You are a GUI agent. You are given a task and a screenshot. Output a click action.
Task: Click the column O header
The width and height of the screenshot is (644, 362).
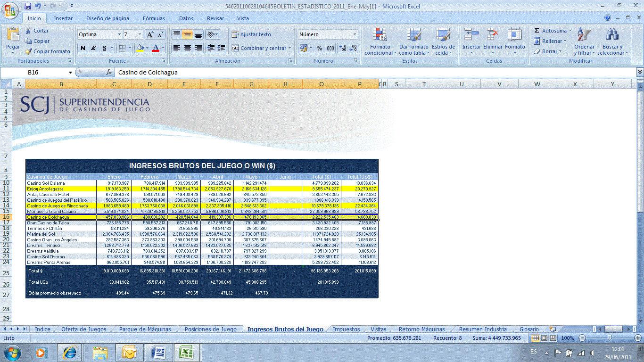[x=322, y=84]
